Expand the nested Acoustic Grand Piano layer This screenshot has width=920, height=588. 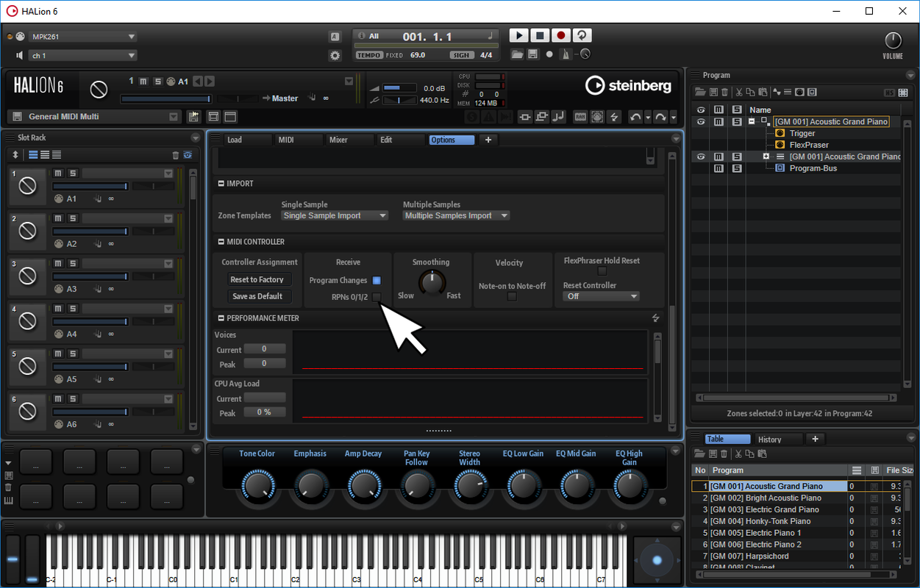[766, 157]
